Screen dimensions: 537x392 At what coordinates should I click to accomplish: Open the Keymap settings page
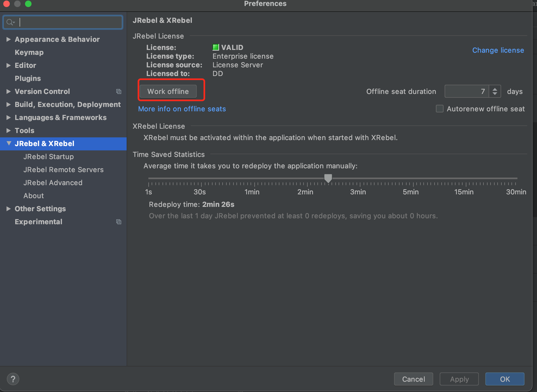point(29,52)
